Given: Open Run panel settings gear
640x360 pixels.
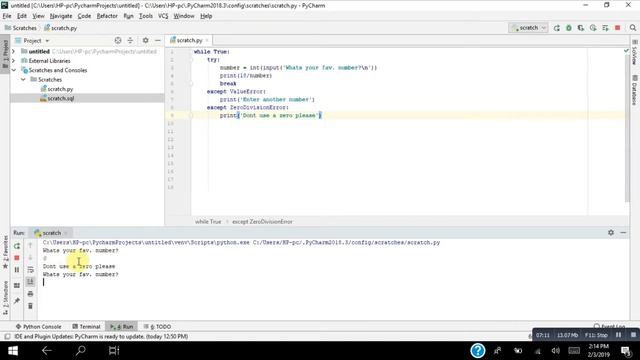Looking at the screenshot, I should click(611, 232).
